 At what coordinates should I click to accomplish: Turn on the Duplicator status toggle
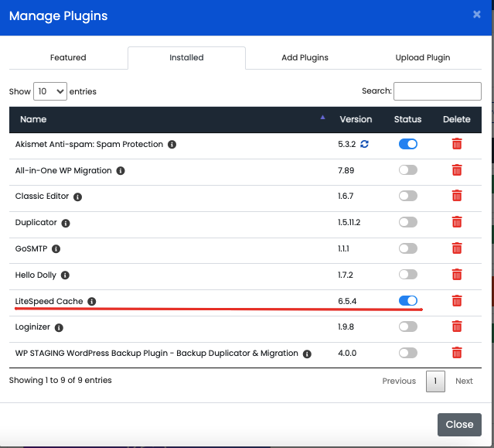(408, 222)
